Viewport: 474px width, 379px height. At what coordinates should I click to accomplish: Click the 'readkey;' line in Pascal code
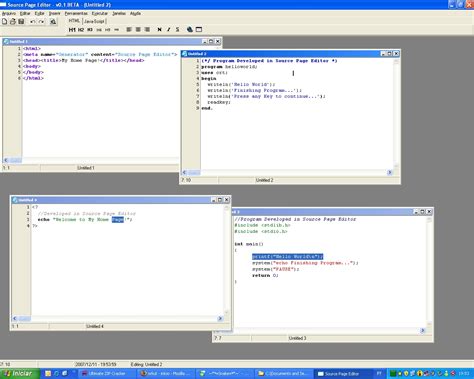[x=219, y=102]
